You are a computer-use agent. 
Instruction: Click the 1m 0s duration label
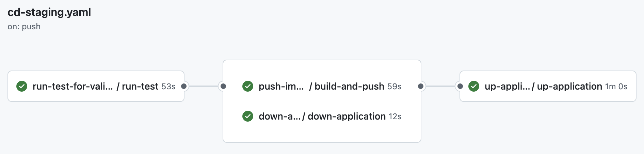(616, 87)
